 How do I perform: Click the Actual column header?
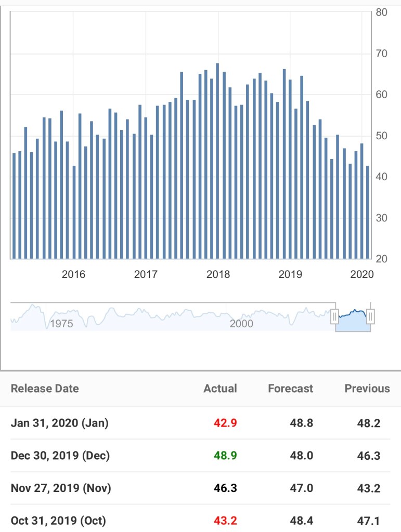(x=220, y=389)
